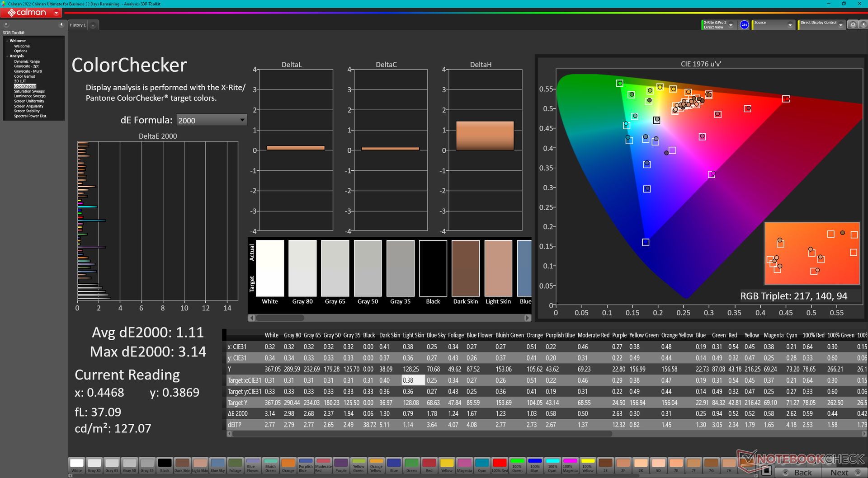The width and height of the screenshot is (868, 478).
Task: Click the Light Skin actual/target swatch
Action: (498, 268)
